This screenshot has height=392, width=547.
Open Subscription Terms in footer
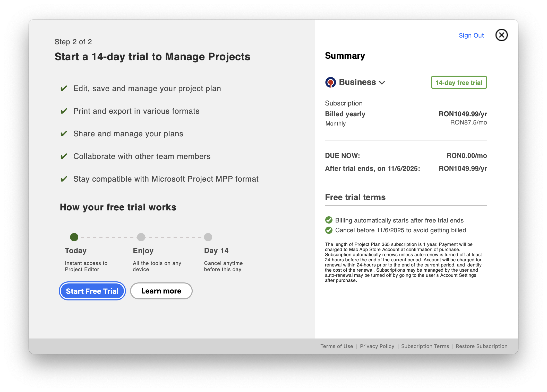click(x=425, y=346)
